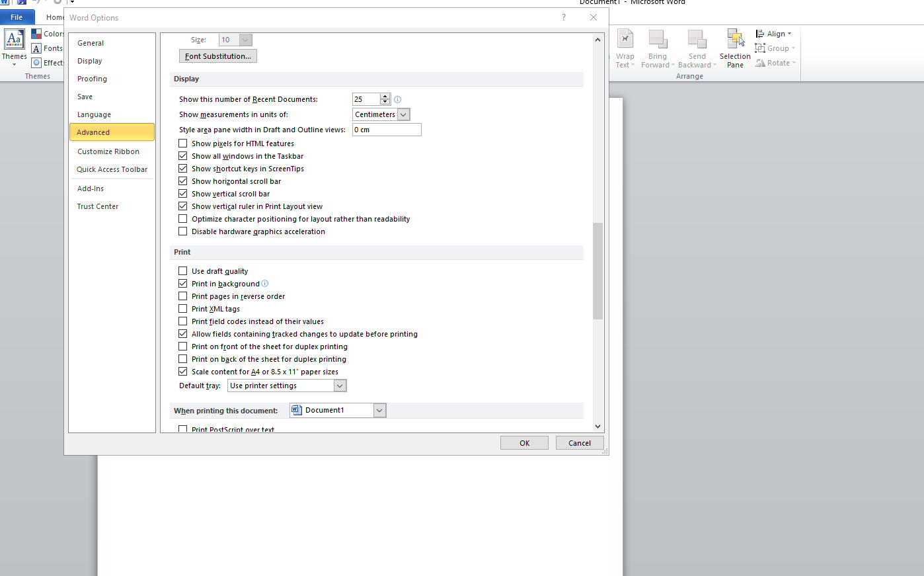924x576 pixels.
Task: Open the Document1 dropdown for printing options
Action: pos(379,411)
